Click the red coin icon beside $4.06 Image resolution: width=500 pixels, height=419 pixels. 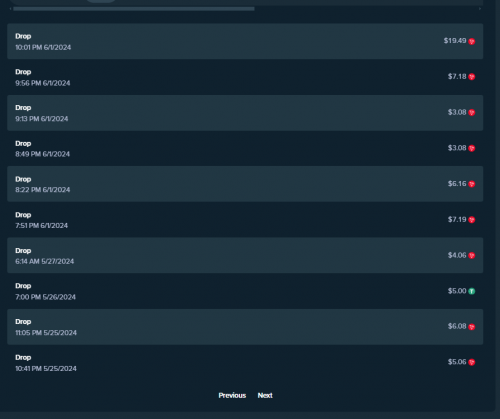(x=472, y=256)
